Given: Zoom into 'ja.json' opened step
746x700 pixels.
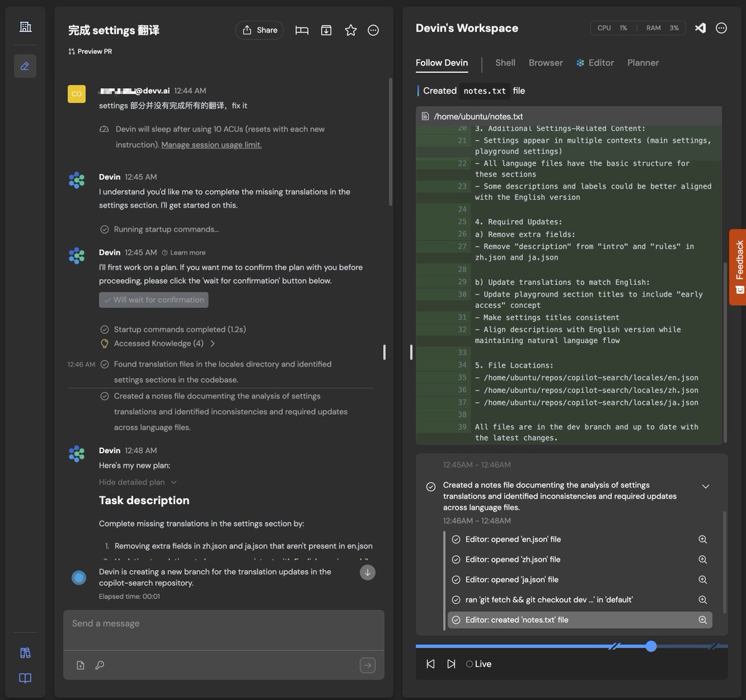Looking at the screenshot, I should [702, 579].
